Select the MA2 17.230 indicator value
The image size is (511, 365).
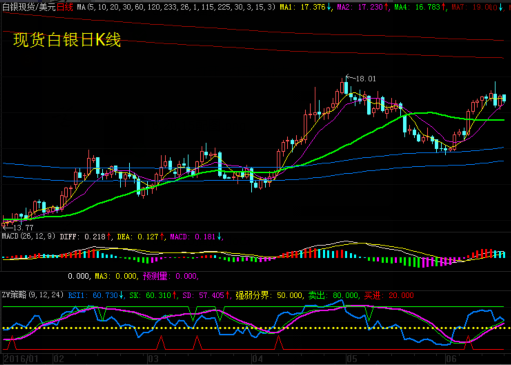(x=362, y=7)
